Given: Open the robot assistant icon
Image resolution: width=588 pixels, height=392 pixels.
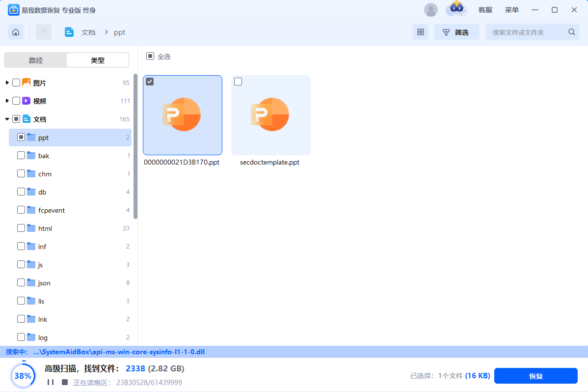Looking at the screenshot, I should click(456, 9).
